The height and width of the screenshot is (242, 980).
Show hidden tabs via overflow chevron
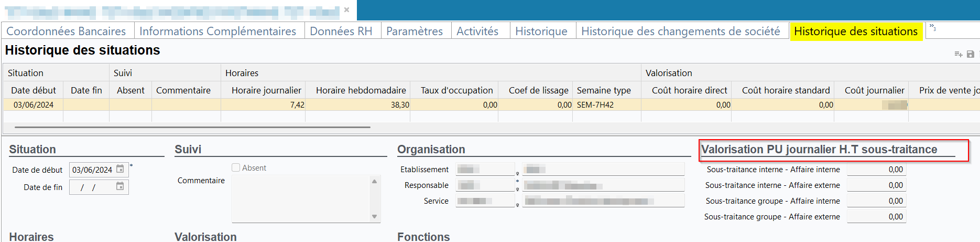[933, 27]
